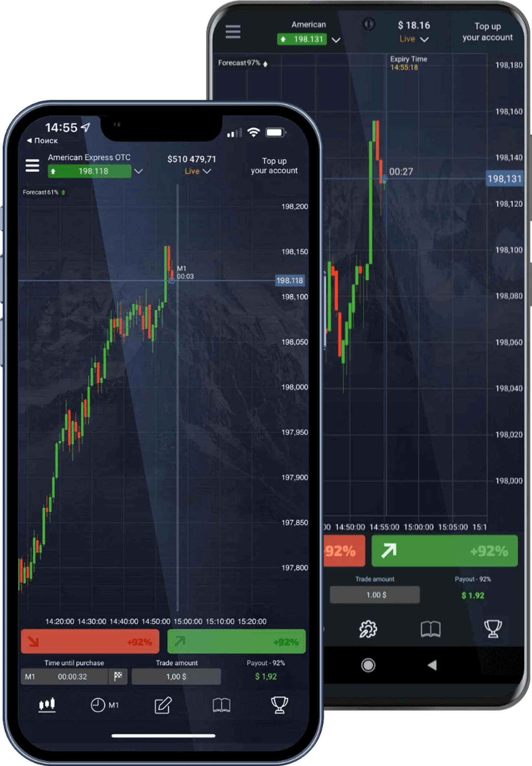The image size is (532, 766).
Task: Tap Android home circle button
Action: tap(368, 665)
